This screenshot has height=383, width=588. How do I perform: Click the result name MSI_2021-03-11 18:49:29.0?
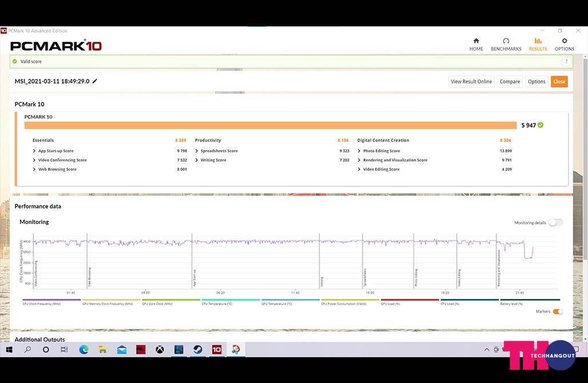52,81
